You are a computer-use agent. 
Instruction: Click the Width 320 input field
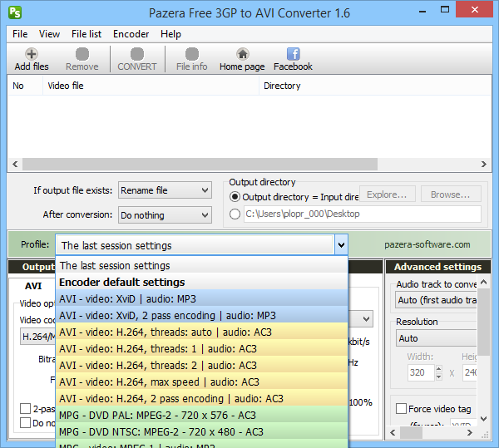point(421,372)
